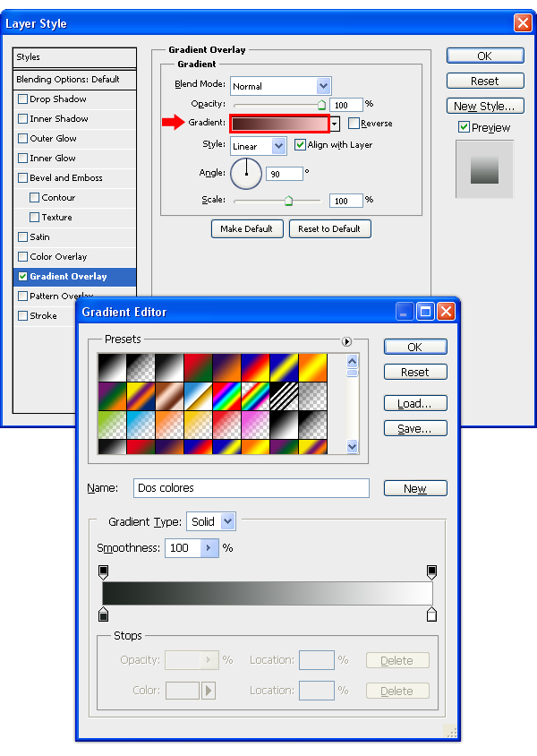Select the Stroke effect row label
Viewport: 537px width, 756px height.
[43, 316]
